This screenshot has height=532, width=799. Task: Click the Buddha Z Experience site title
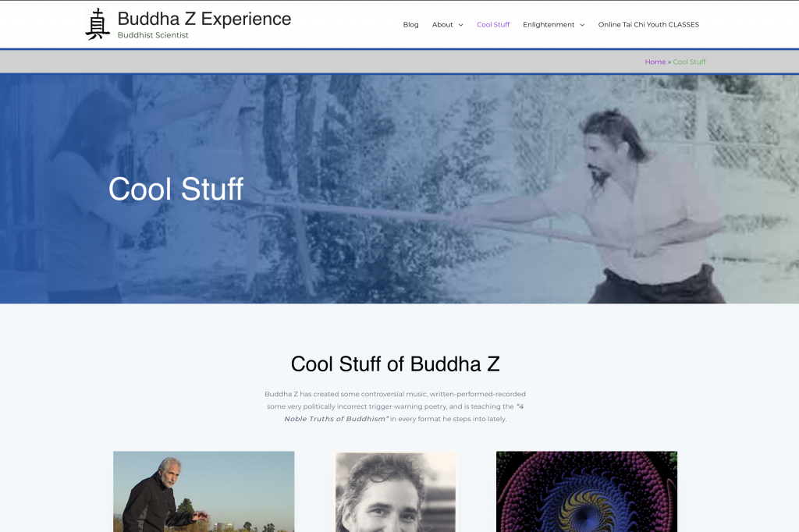(x=204, y=19)
